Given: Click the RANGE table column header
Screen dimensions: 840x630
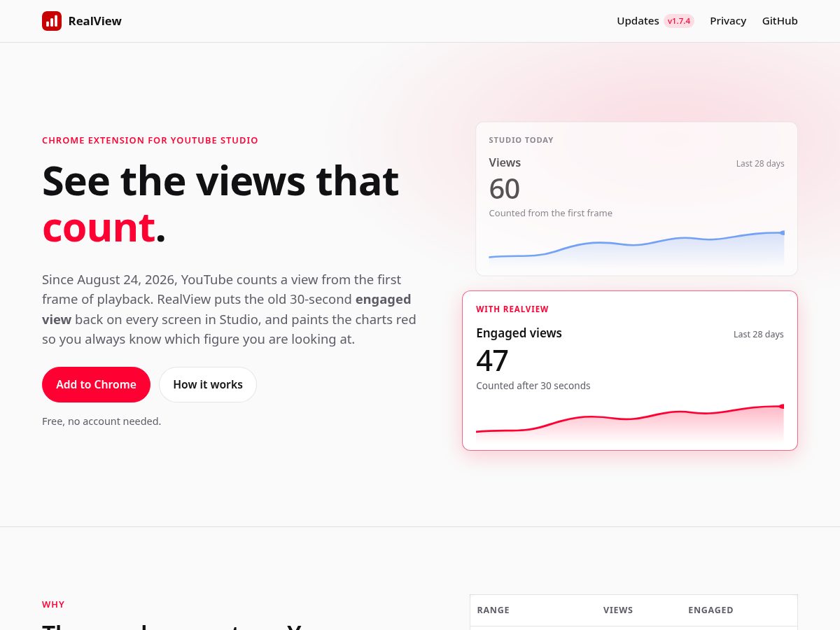Looking at the screenshot, I should point(493,610).
